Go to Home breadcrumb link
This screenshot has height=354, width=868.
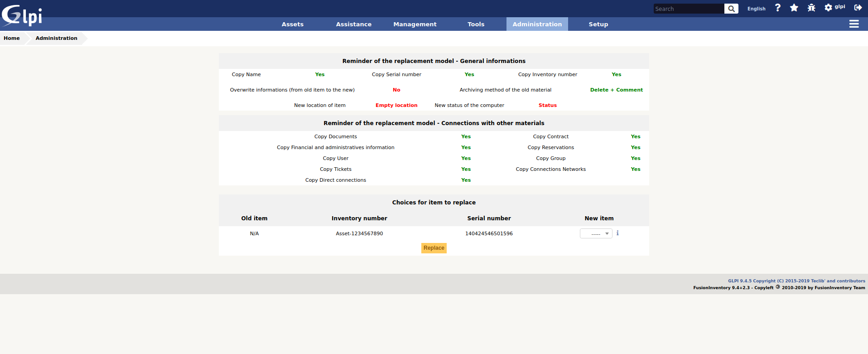click(x=12, y=39)
